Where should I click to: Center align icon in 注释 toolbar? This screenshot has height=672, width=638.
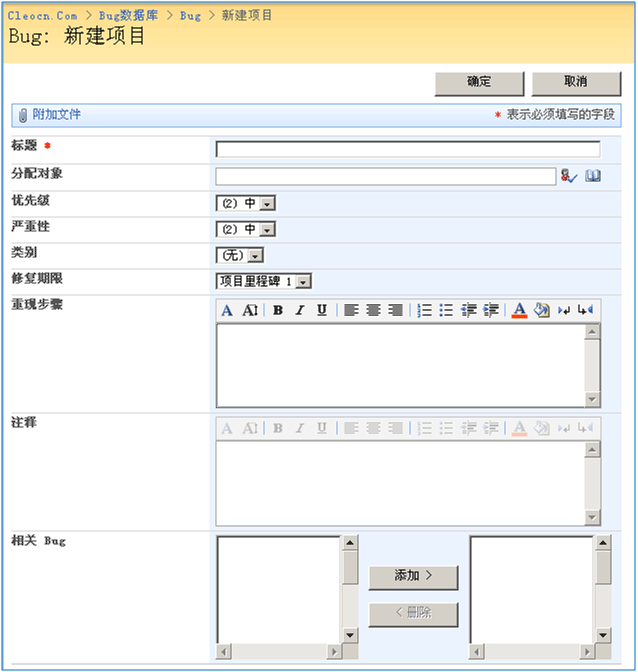point(373,428)
